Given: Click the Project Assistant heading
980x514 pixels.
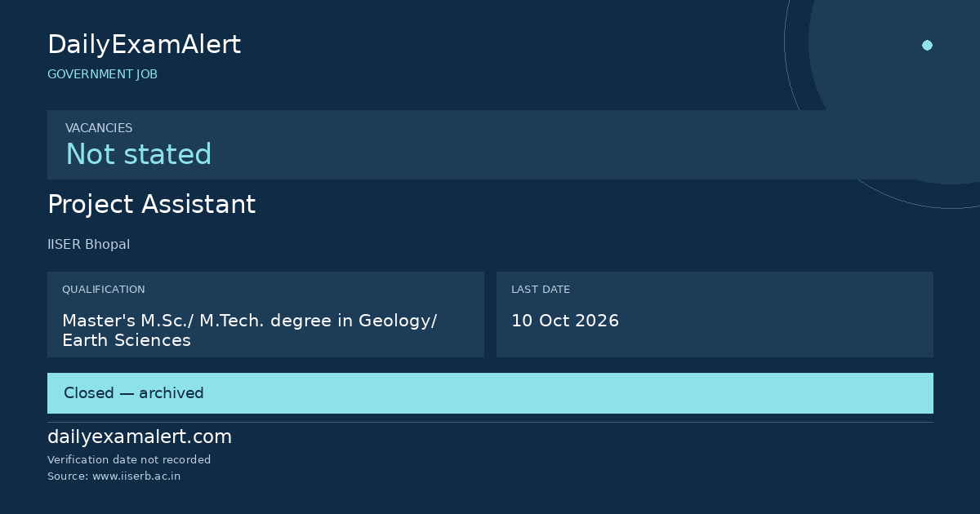Looking at the screenshot, I should pos(151,204).
